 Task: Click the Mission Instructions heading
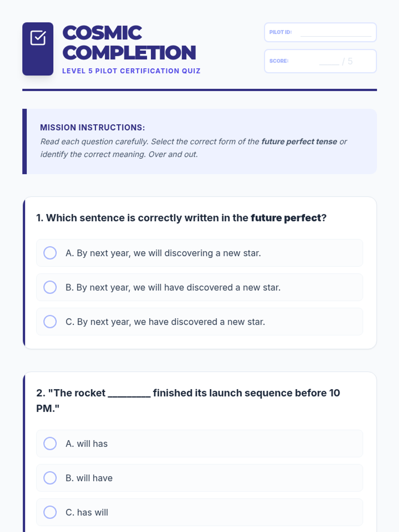92,127
